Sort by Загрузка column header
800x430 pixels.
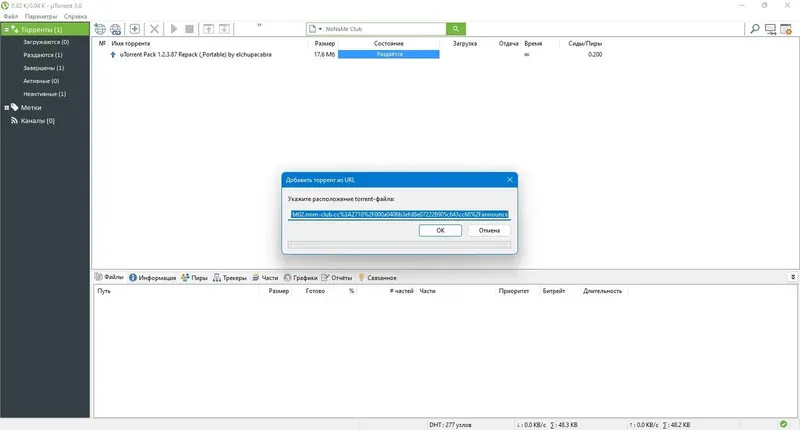point(465,43)
